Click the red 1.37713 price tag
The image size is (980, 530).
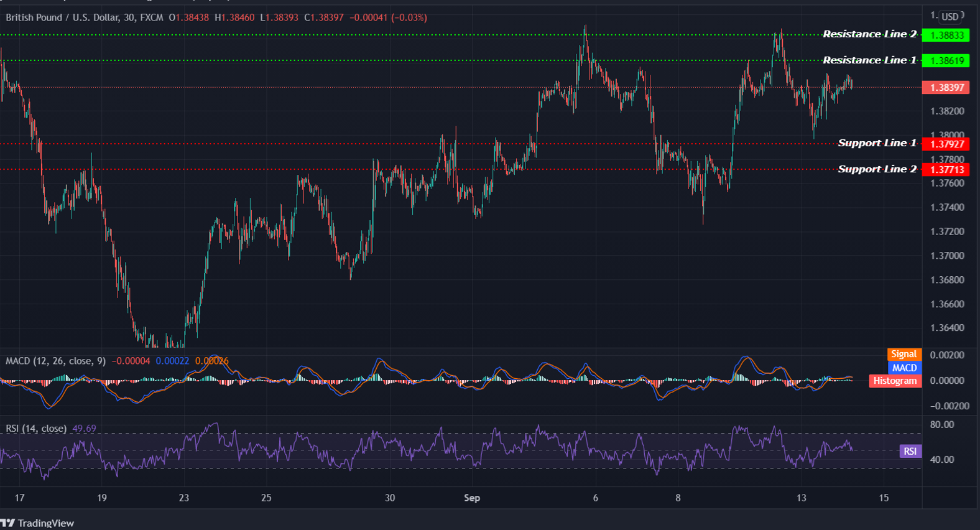click(x=946, y=170)
